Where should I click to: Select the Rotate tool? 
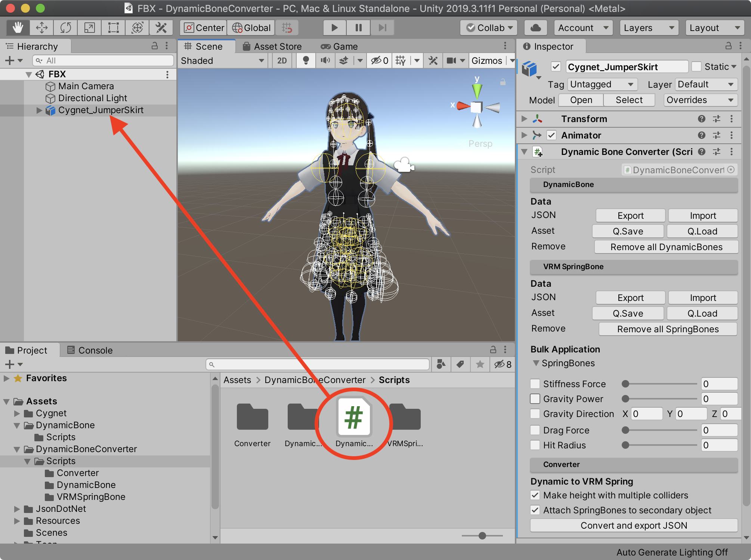[65, 27]
